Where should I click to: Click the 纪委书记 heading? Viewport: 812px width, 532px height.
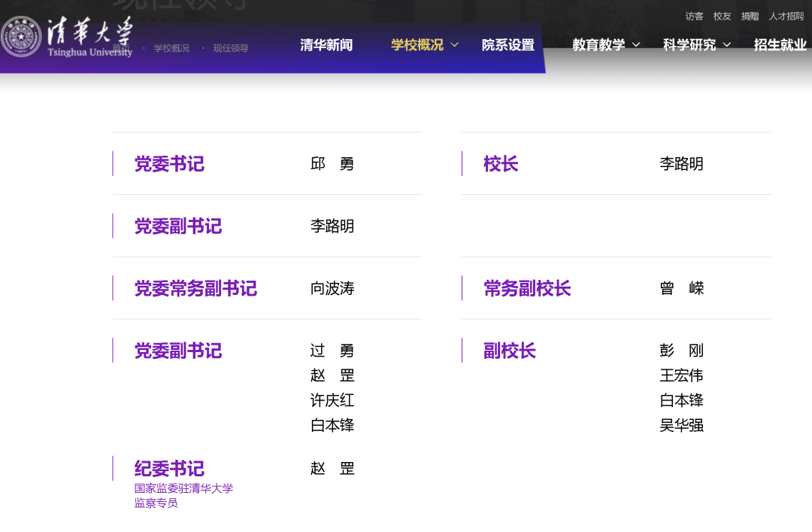pyautogui.click(x=169, y=469)
